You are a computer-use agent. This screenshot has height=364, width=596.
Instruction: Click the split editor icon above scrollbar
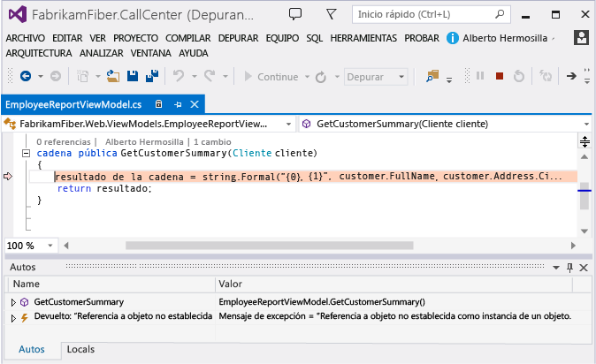pos(585,141)
